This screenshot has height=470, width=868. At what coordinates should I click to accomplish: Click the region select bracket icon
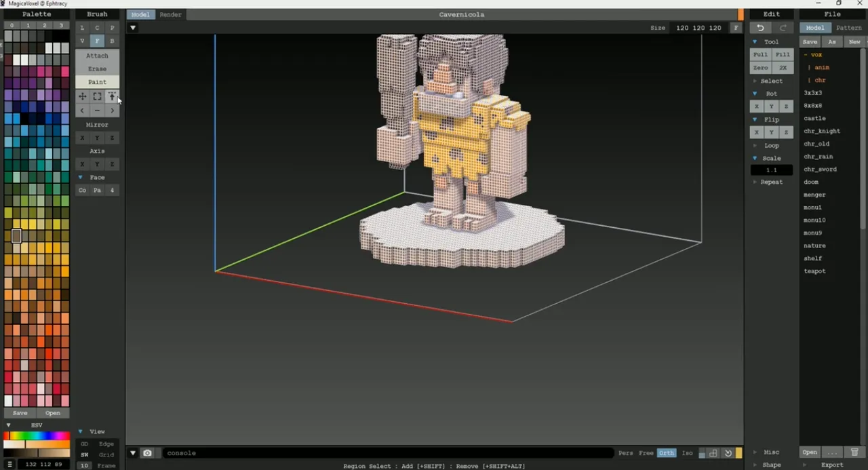click(97, 97)
